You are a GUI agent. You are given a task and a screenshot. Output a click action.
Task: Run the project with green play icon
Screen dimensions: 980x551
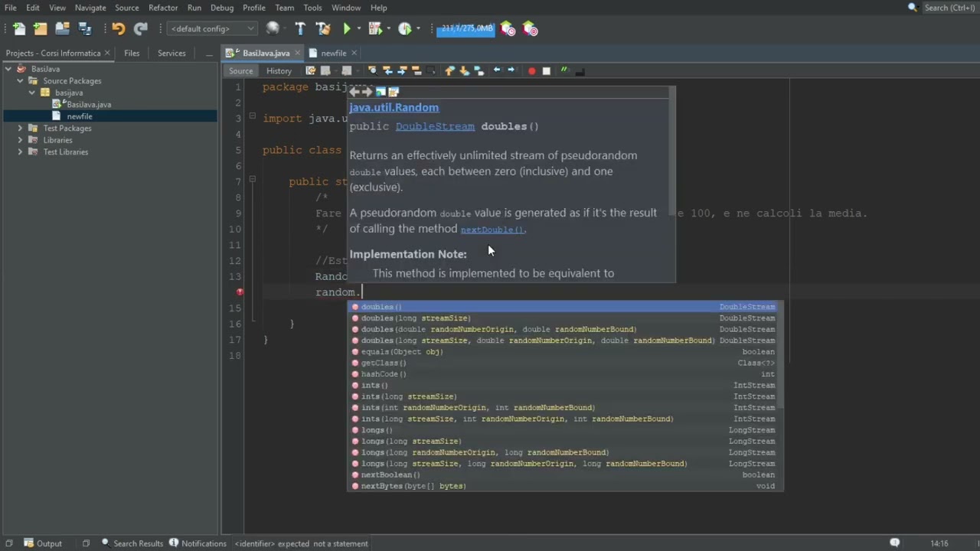[347, 29]
